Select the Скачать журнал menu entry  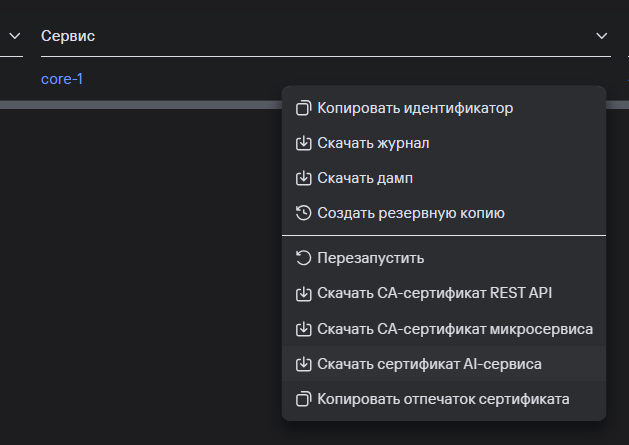click(444, 143)
